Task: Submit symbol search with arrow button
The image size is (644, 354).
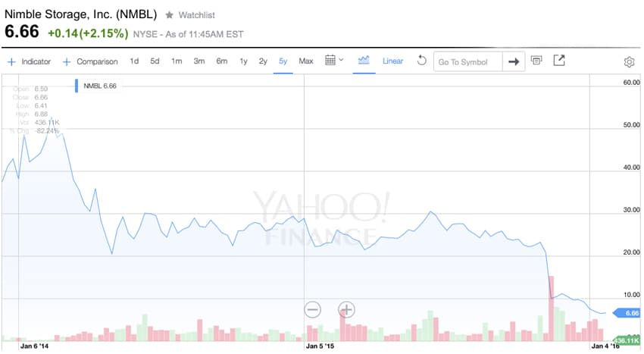Action: (514, 61)
